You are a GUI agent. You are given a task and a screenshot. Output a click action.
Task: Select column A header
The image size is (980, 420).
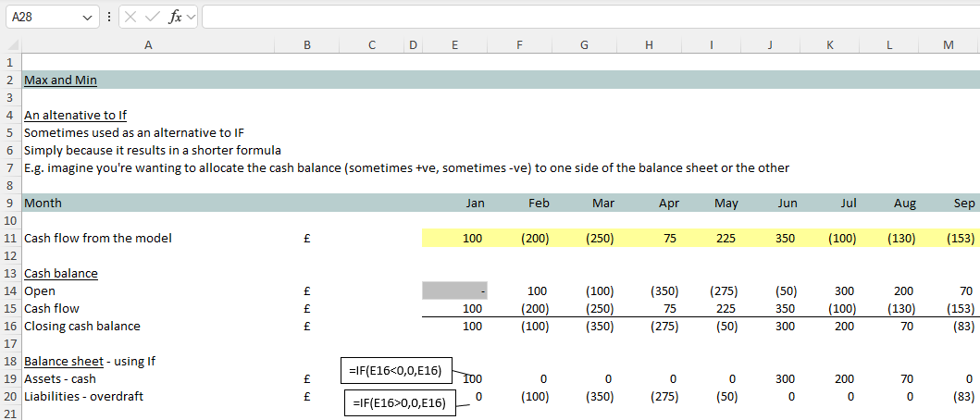pyautogui.click(x=148, y=44)
